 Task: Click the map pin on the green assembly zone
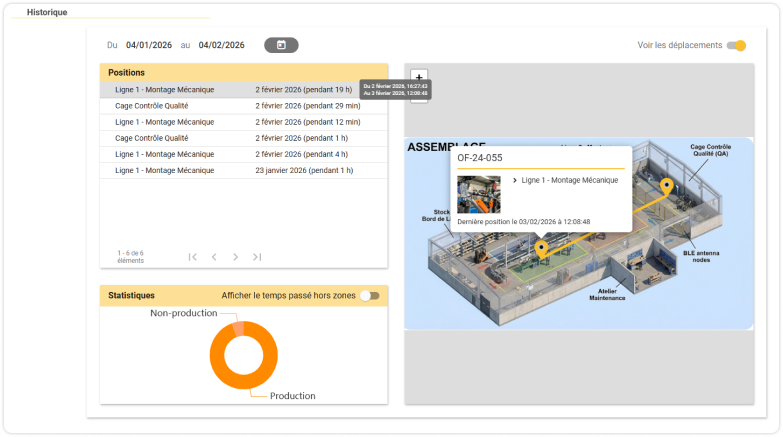(541, 249)
